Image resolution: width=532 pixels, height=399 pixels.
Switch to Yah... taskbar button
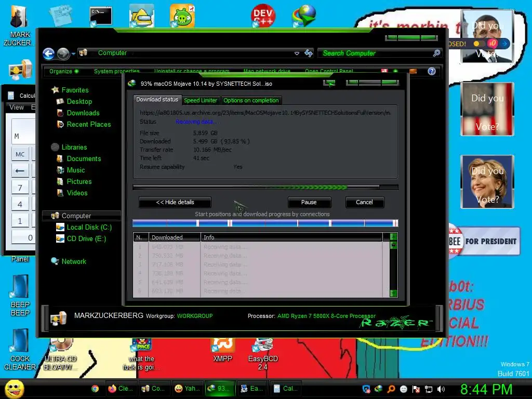click(187, 389)
